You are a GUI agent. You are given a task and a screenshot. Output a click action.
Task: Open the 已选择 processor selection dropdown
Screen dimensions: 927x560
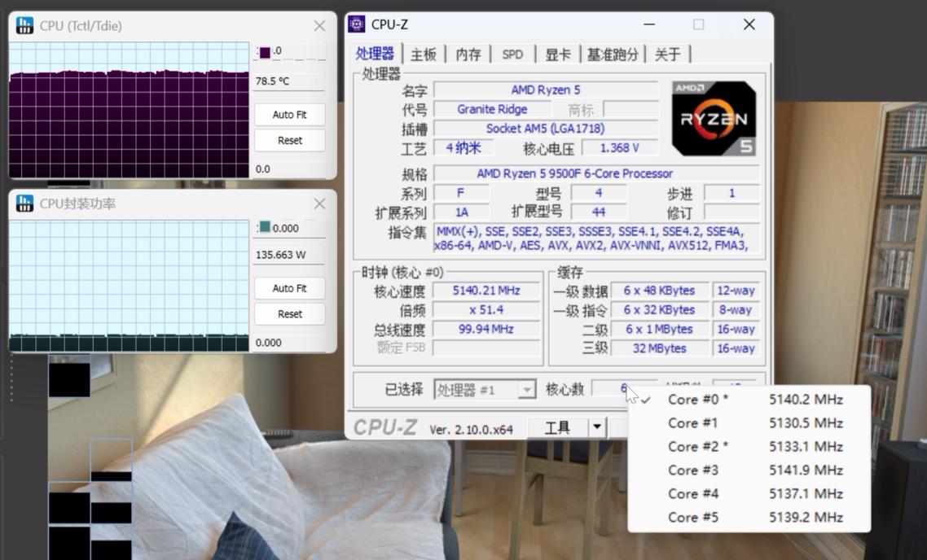tap(525, 389)
